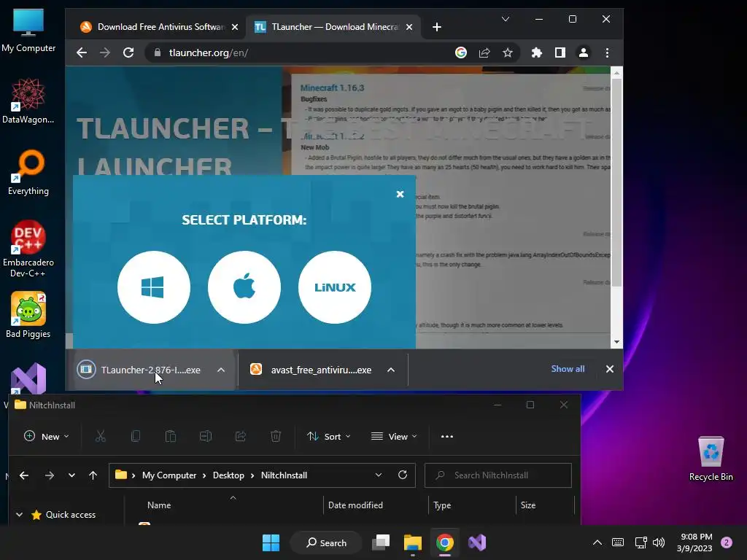Open Minecraft 1.16.3 changelog link

332,88
